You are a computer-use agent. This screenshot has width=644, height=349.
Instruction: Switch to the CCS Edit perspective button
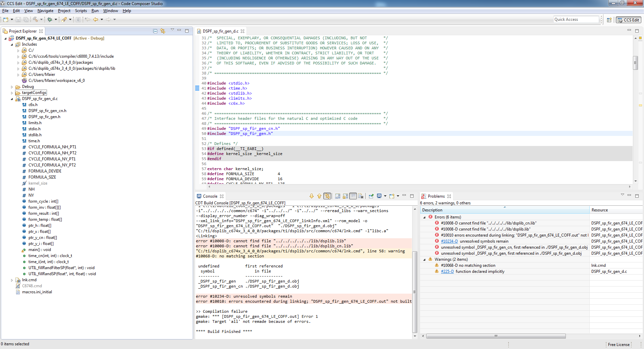click(629, 20)
